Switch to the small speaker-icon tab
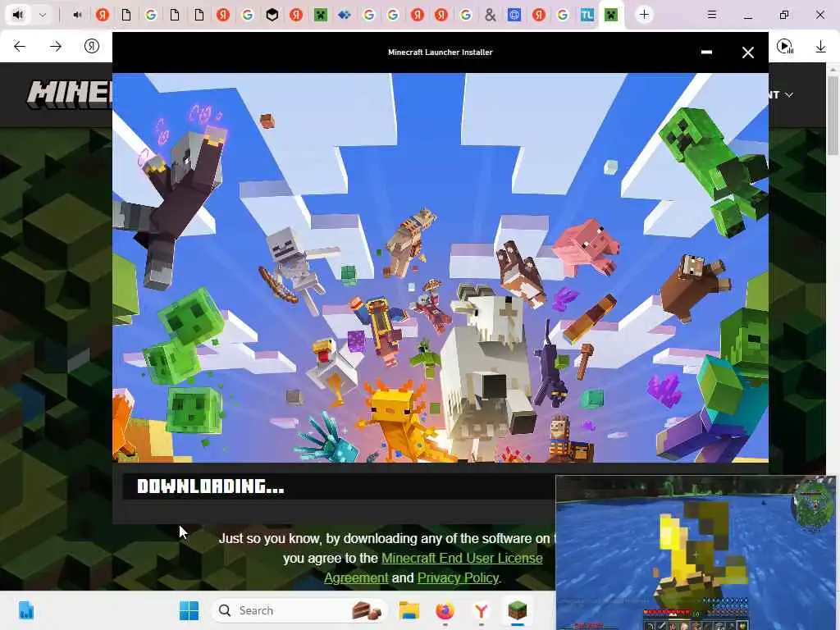The image size is (840, 630). point(78,15)
